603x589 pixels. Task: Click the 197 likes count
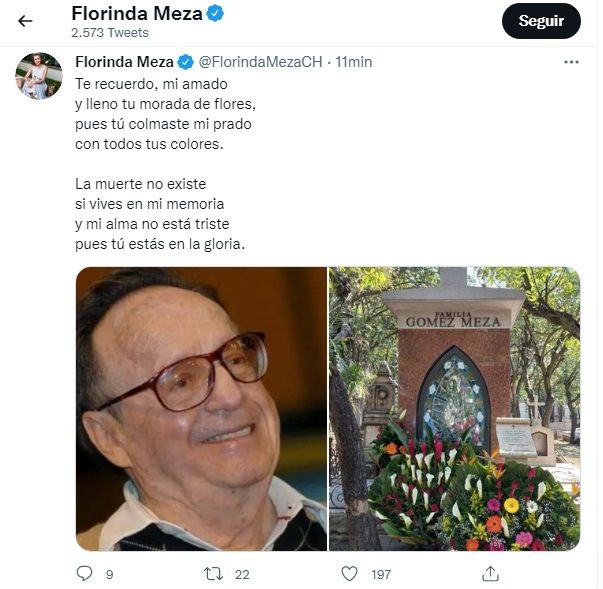tap(380, 574)
